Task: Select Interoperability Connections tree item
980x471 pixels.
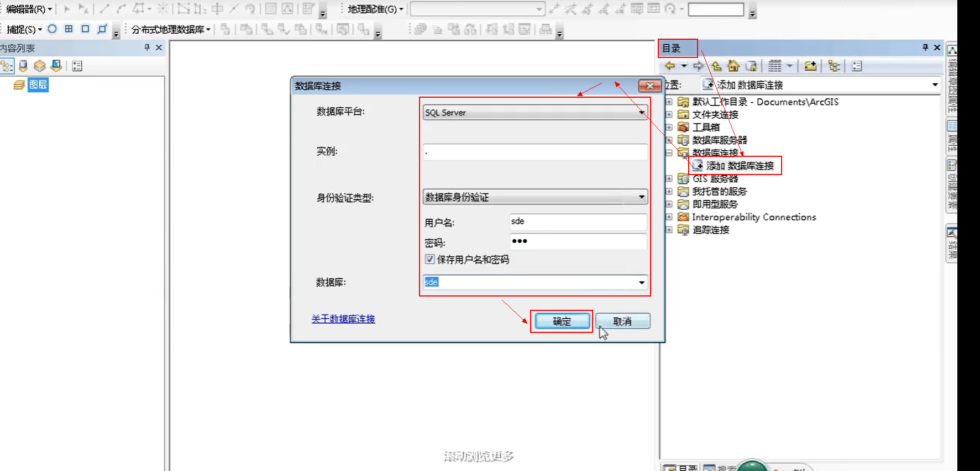Action: click(x=754, y=217)
